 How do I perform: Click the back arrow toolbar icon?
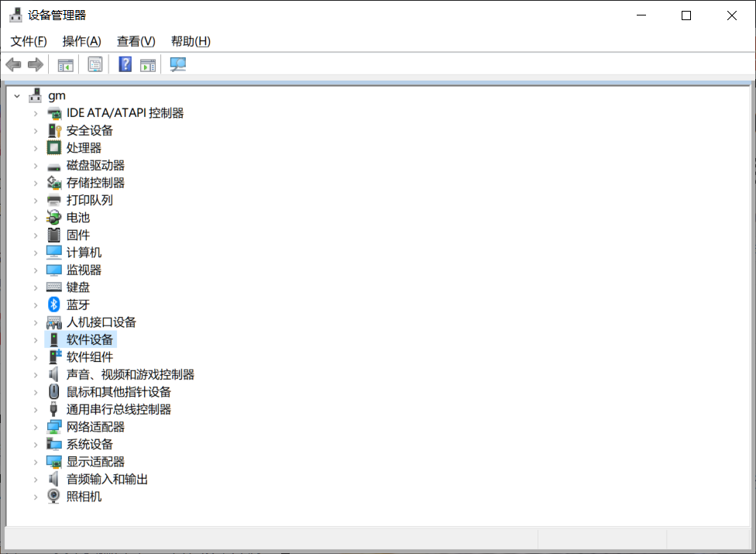(x=13, y=64)
